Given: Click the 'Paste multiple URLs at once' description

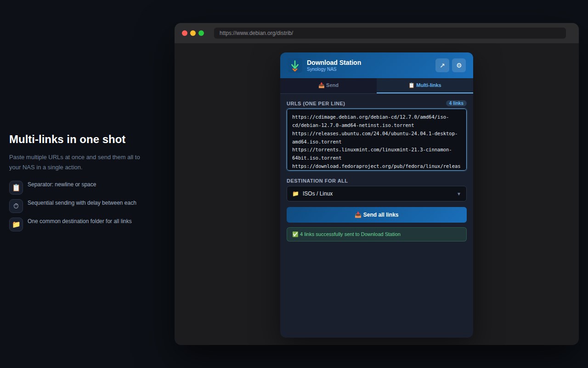Looking at the screenshot, I should tap(74, 162).
